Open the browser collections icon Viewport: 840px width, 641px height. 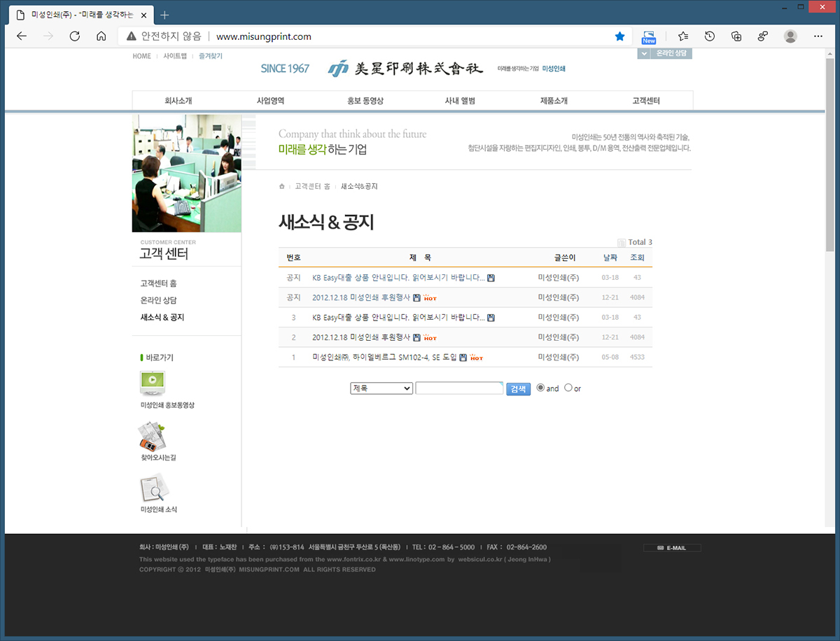[736, 36]
